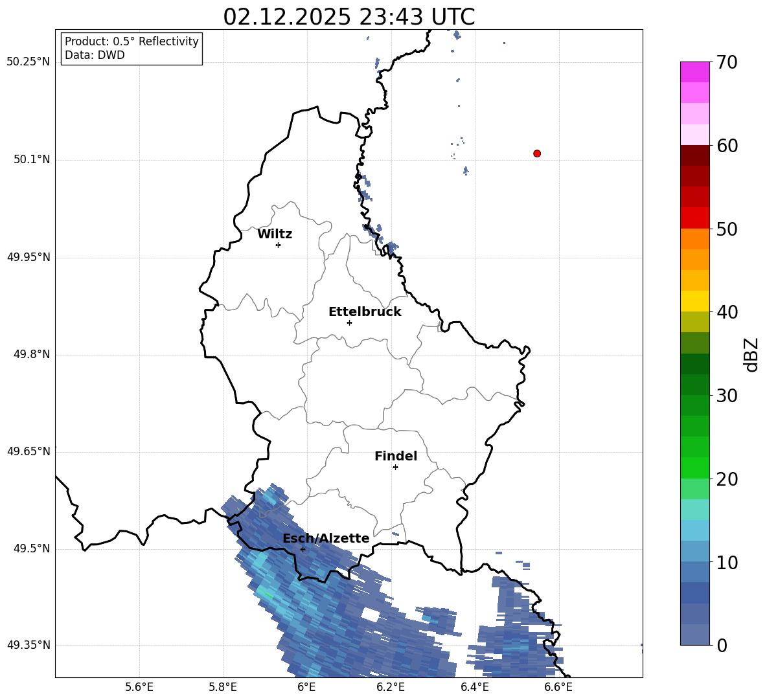The image size is (767, 700).
Task: Click the 49.65°N latitude label
Action: (29, 451)
